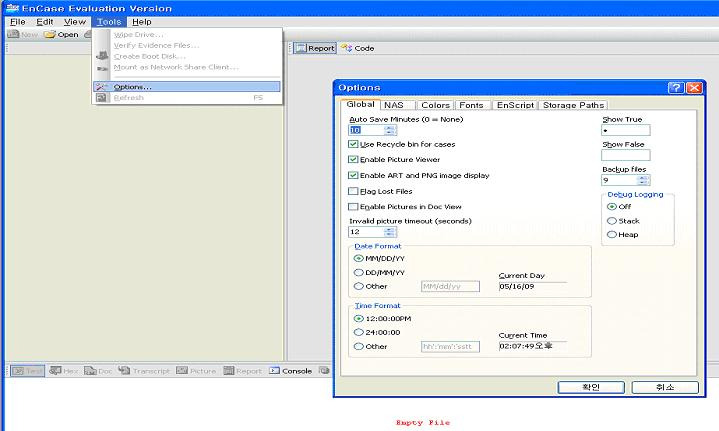Choose Options... in the Tools menu
This screenshot has width=719, height=431.
tap(187, 87)
